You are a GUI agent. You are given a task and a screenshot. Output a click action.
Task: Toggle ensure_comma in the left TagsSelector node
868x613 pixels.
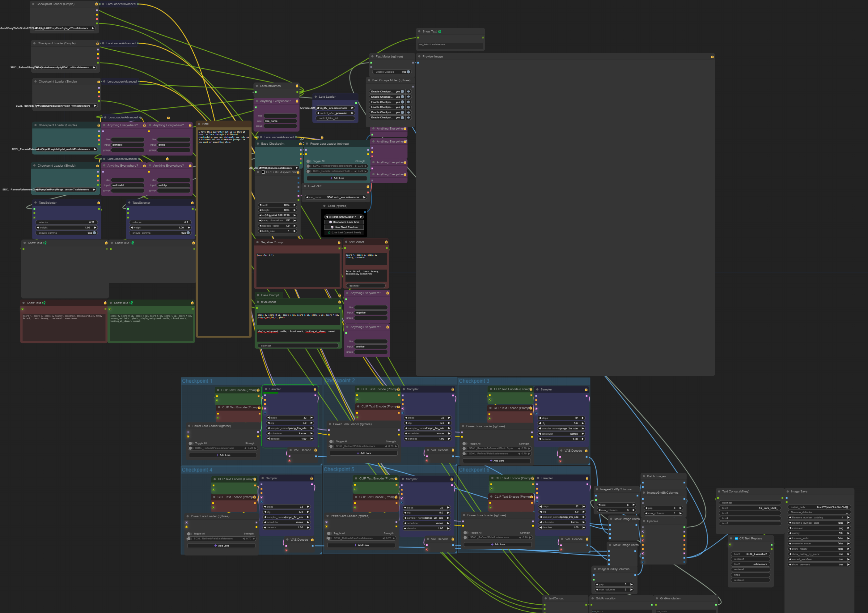pos(94,233)
